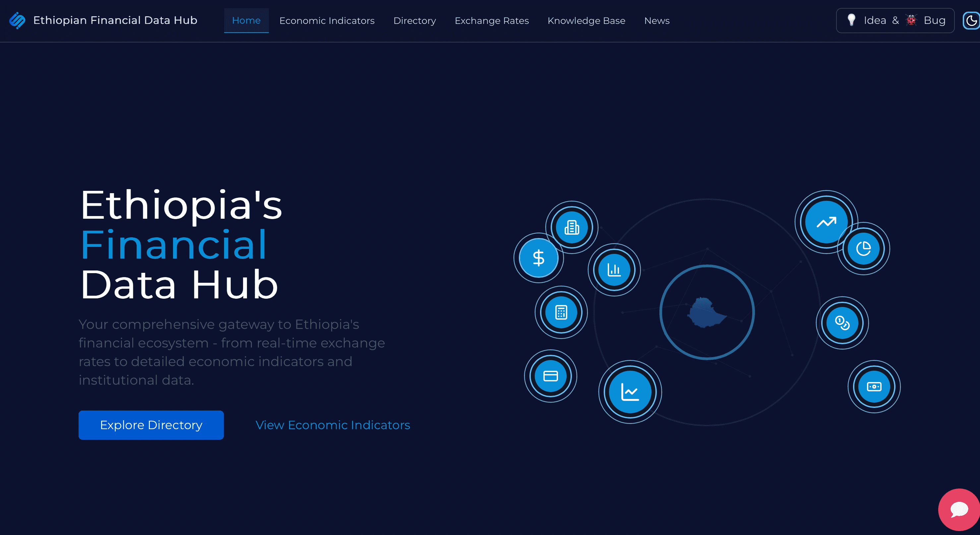
Task: Navigate to the News section
Action: pos(657,21)
